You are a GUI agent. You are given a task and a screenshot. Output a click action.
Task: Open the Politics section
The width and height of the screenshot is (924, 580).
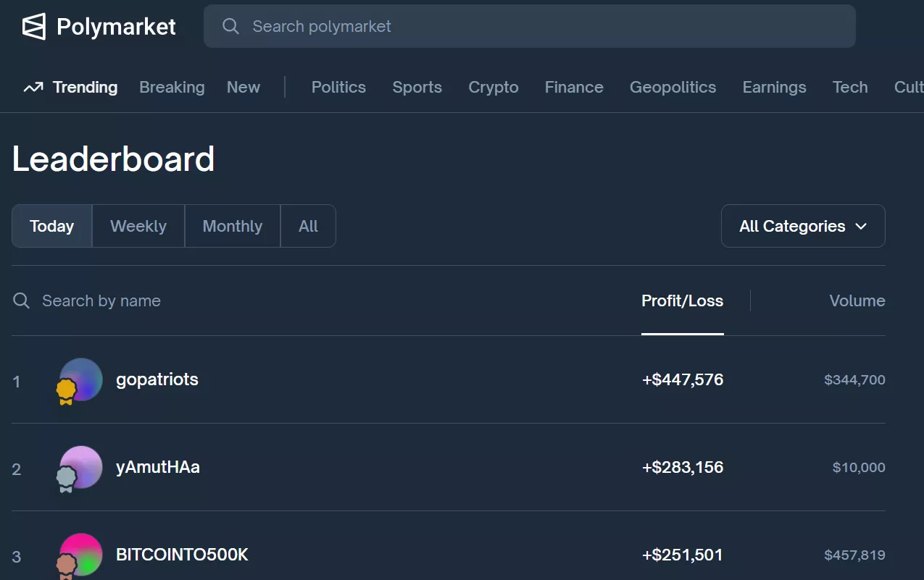tap(338, 87)
